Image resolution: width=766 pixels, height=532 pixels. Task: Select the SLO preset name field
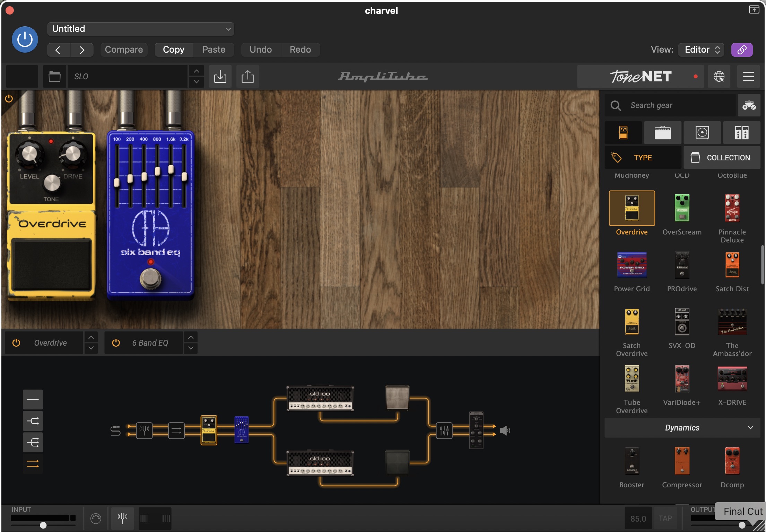pos(127,76)
